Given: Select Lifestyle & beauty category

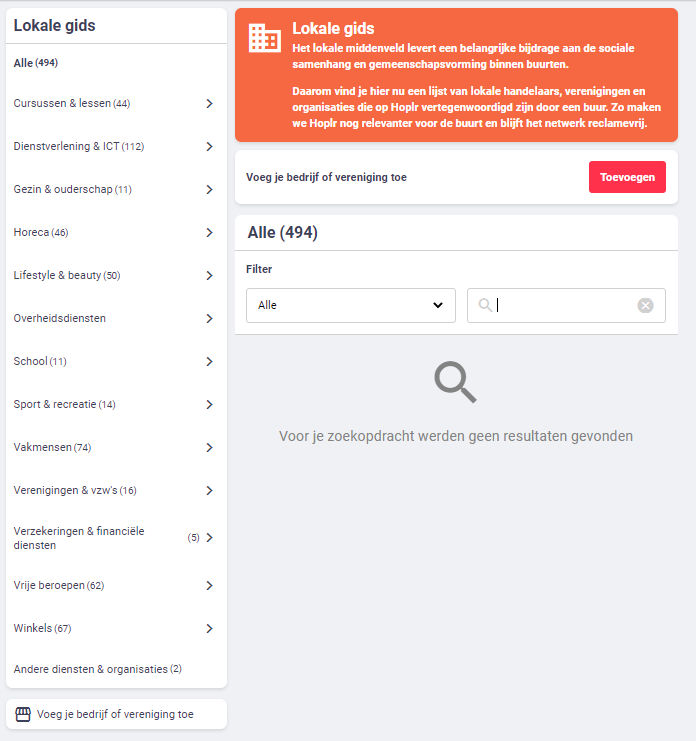Looking at the screenshot, I should point(66,275).
